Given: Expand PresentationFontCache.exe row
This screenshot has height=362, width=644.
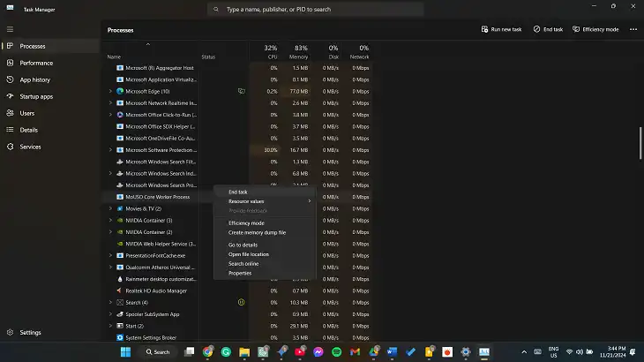Looking at the screenshot, I should click(110, 255).
